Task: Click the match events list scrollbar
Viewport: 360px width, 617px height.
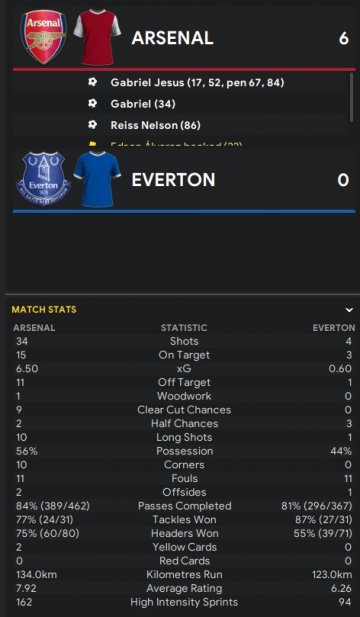Action: [351, 97]
